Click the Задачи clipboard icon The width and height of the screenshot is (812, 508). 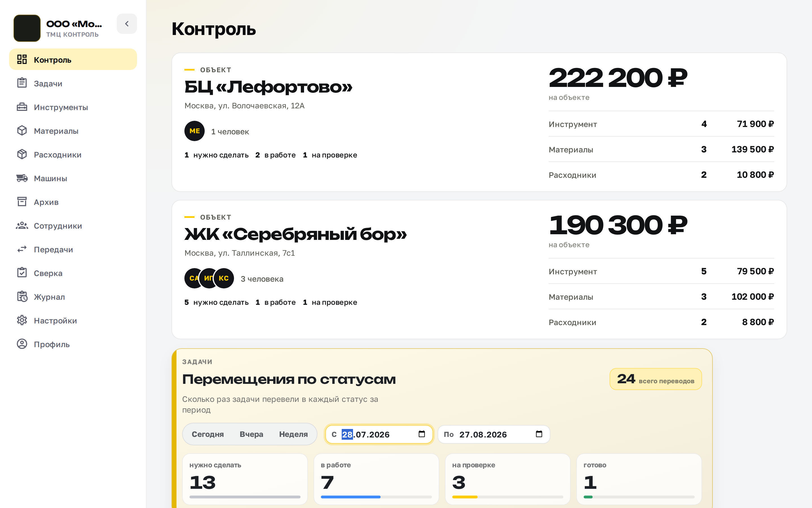click(x=22, y=83)
